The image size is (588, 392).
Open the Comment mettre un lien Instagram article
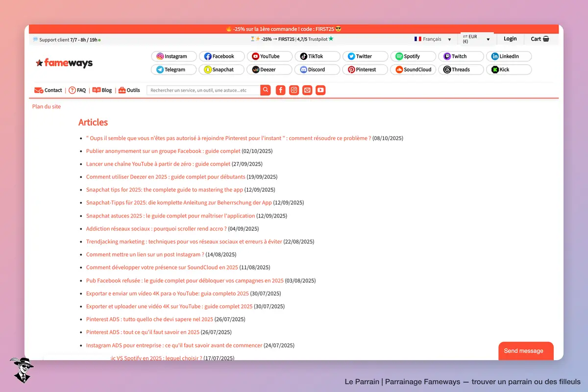(145, 255)
